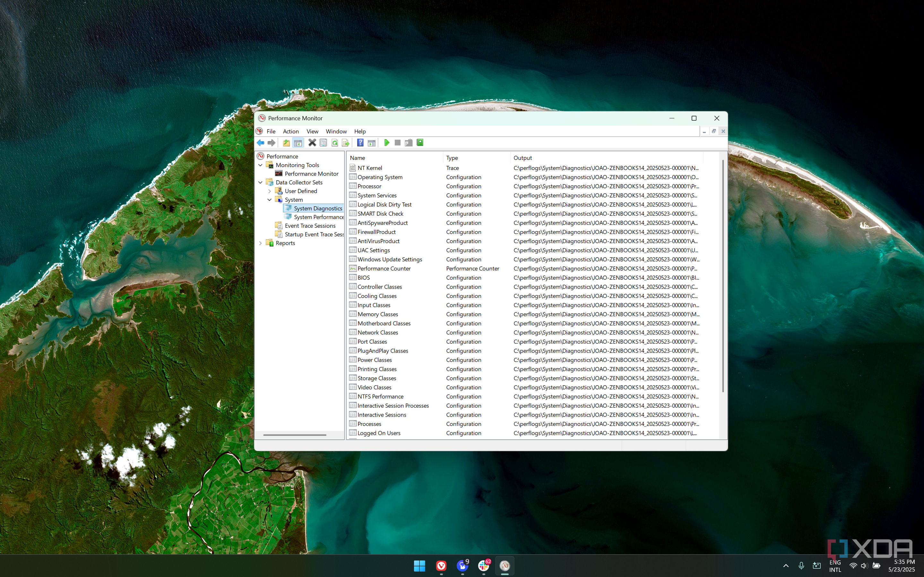This screenshot has width=924, height=577.
Task: Click the black X Delete icon
Action: (x=312, y=143)
